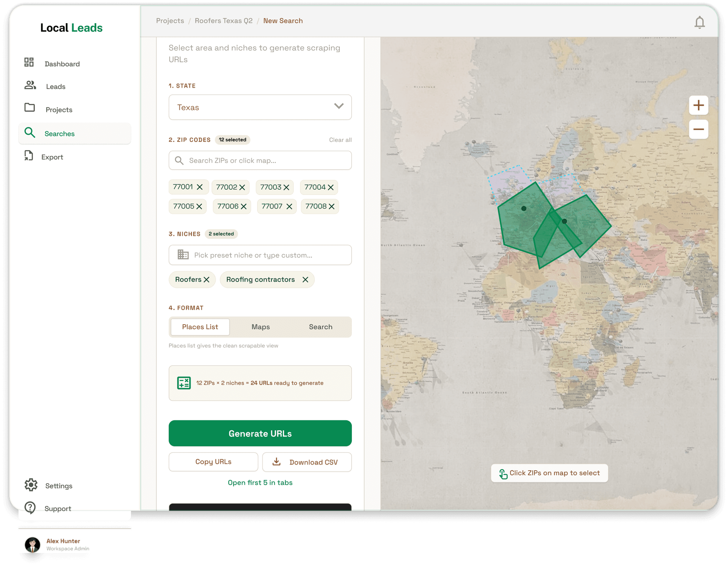The height and width of the screenshot is (567, 728).
Task: Zoom out the map with minus
Action: coord(698,129)
